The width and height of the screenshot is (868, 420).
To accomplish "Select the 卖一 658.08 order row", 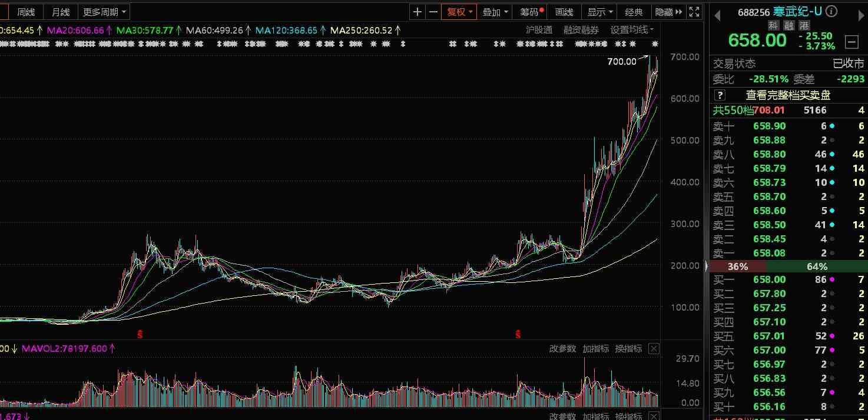I will (788, 253).
